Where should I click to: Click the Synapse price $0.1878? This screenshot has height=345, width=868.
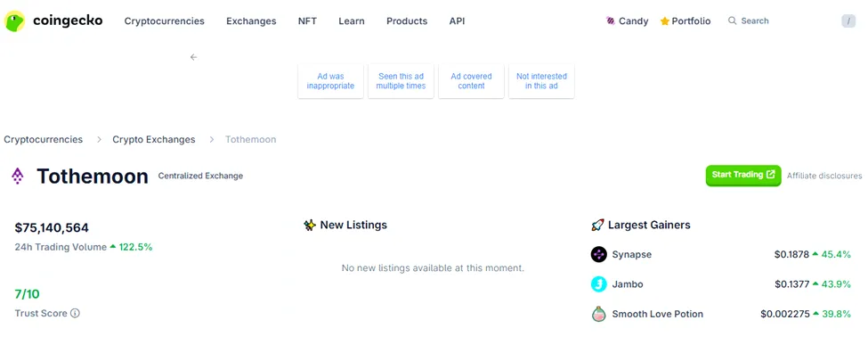click(791, 255)
